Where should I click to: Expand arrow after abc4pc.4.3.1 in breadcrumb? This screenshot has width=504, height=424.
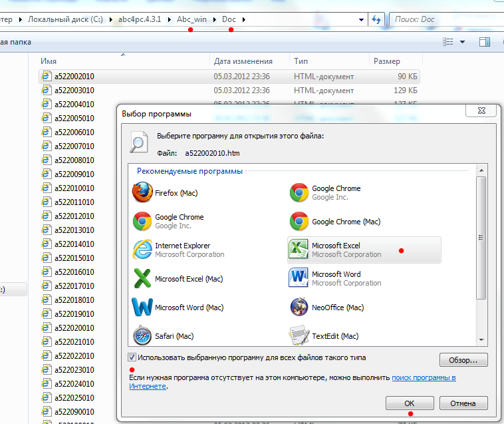coord(169,19)
